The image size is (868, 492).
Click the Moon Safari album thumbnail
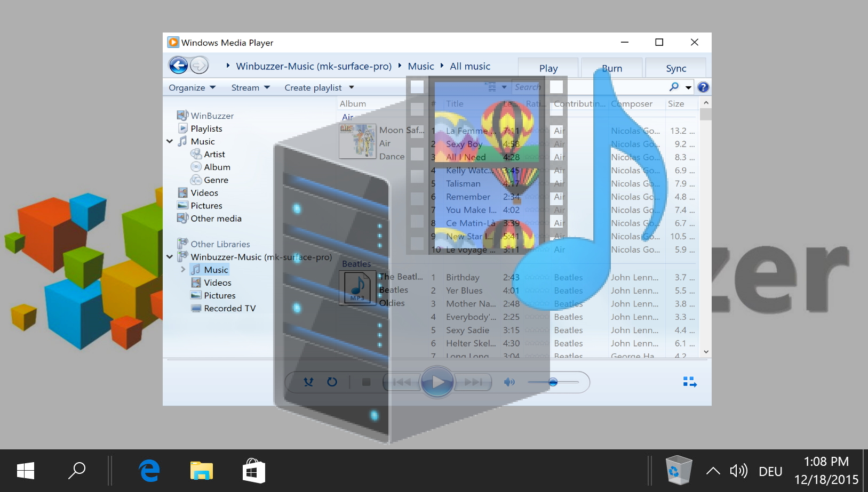[357, 141]
